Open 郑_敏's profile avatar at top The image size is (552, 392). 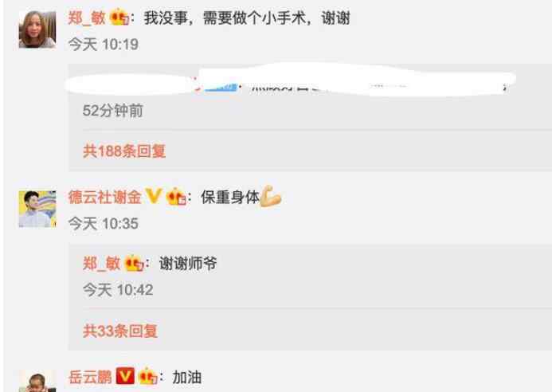(x=37, y=29)
